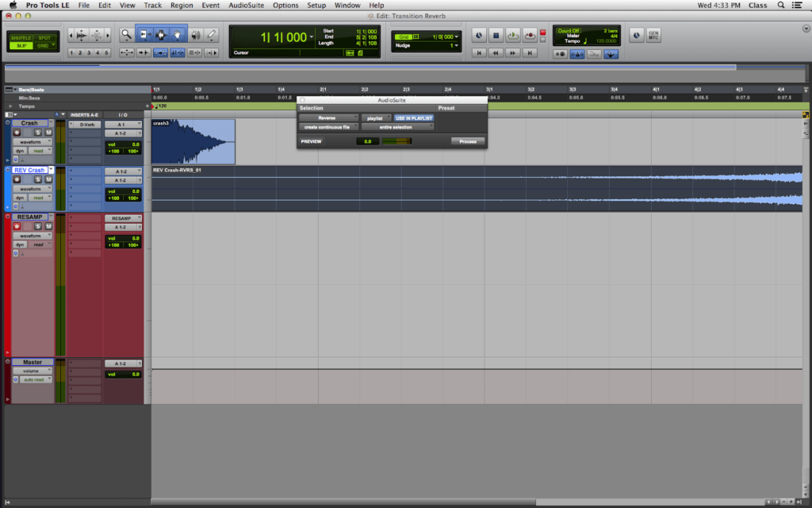This screenshot has width=812, height=508.
Task: Select the Grabber hand tool
Action: tap(178, 35)
